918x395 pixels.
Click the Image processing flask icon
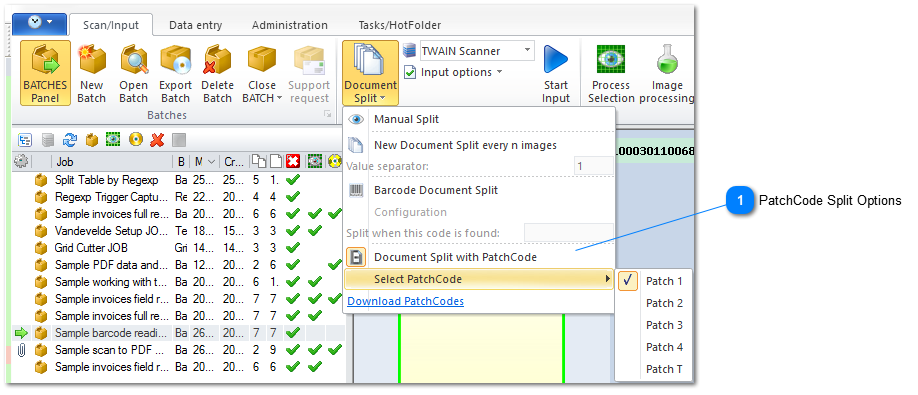(x=667, y=59)
